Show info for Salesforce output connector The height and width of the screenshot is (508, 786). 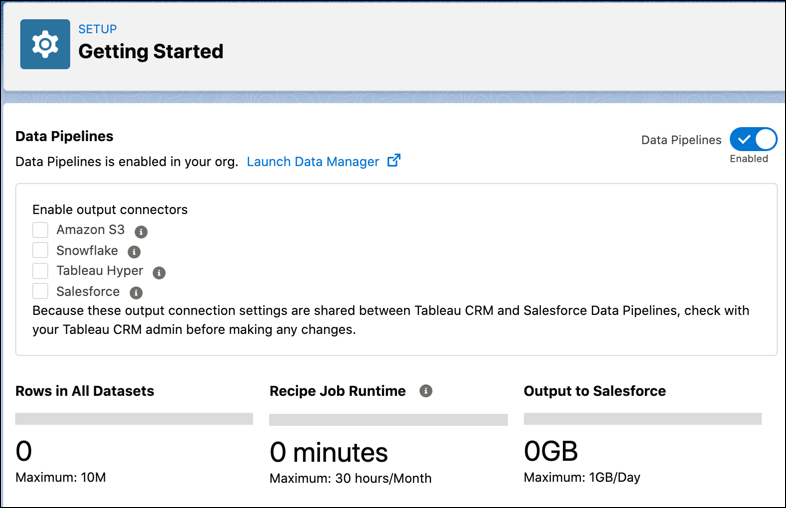pos(136,293)
